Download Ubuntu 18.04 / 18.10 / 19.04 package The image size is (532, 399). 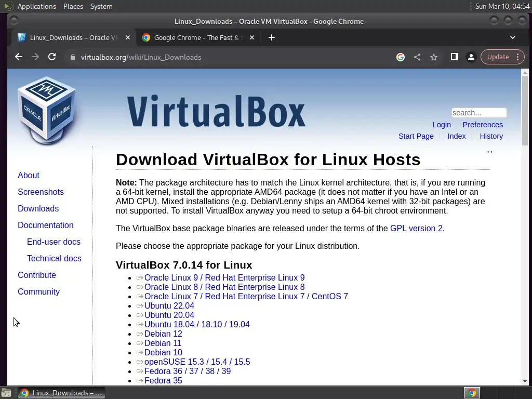(x=197, y=324)
